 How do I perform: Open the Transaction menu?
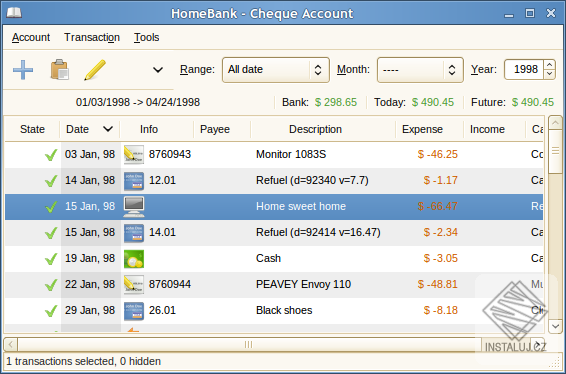pos(92,37)
